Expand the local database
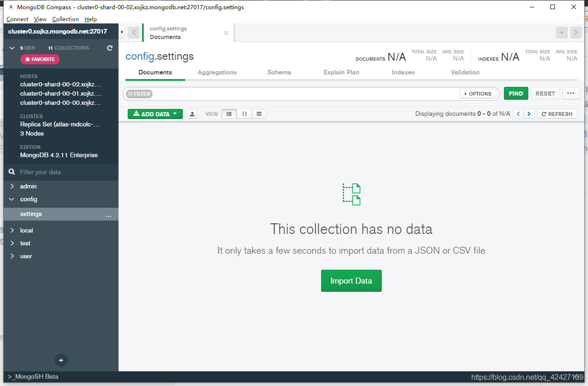Screen dimensions: 588x386 pos(12,230)
